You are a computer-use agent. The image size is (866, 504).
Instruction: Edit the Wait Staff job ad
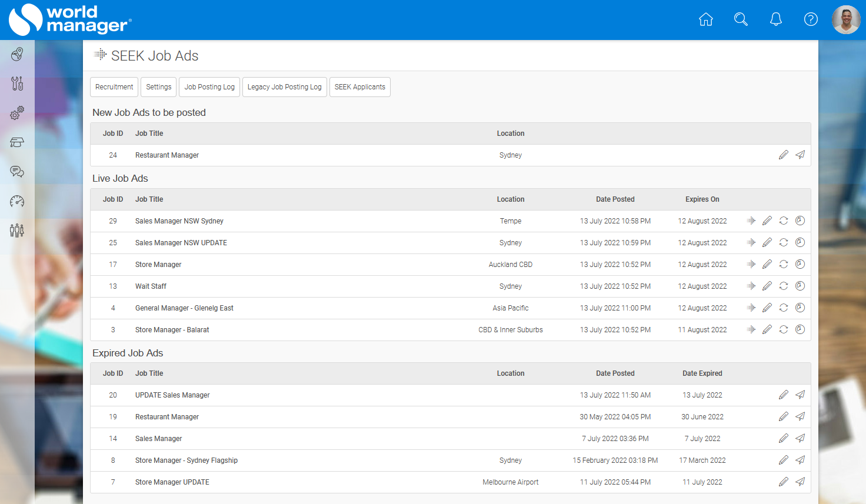click(767, 286)
